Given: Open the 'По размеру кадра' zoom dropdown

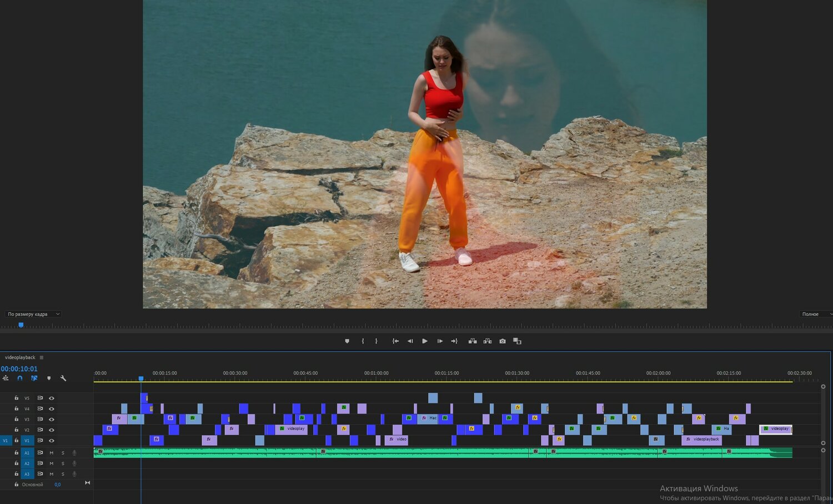Looking at the screenshot, I should point(33,314).
